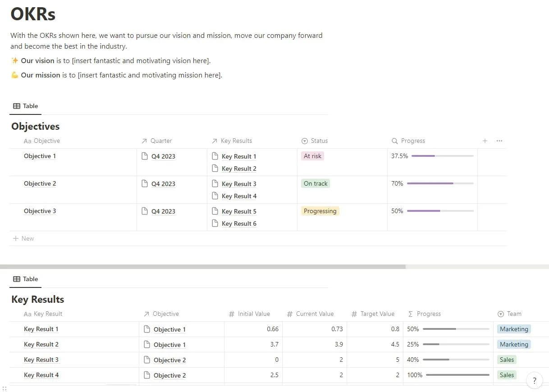The height and width of the screenshot is (392, 549).
Task: Click the question mark help icon
Action: tap(535, 380)
